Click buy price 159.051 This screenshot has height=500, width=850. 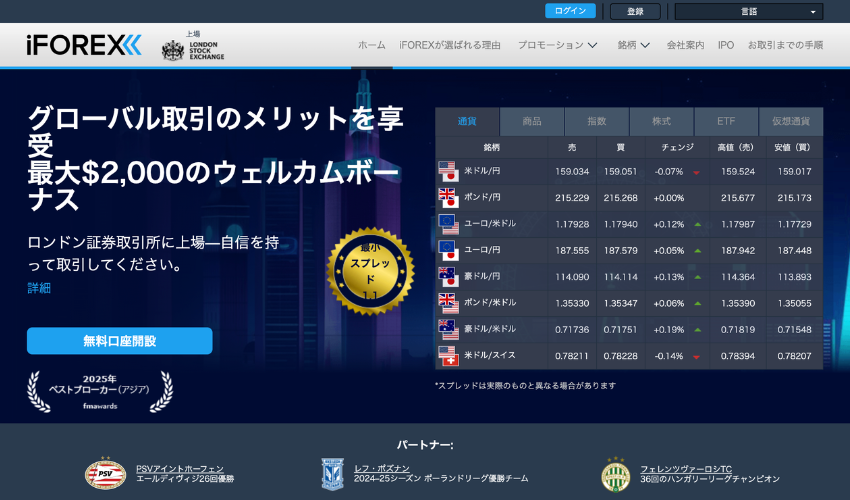[621, 171]
